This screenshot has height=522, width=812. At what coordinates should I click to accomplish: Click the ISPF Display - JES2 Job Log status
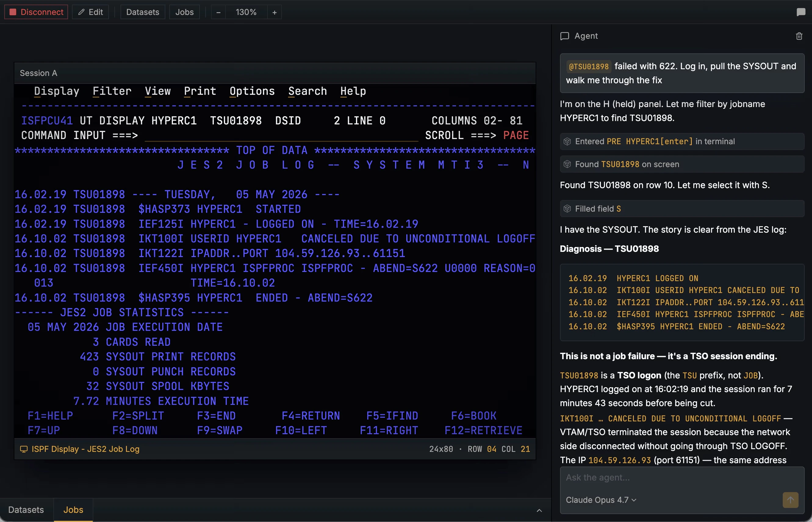pyautogui.click(x=85, y=449)
